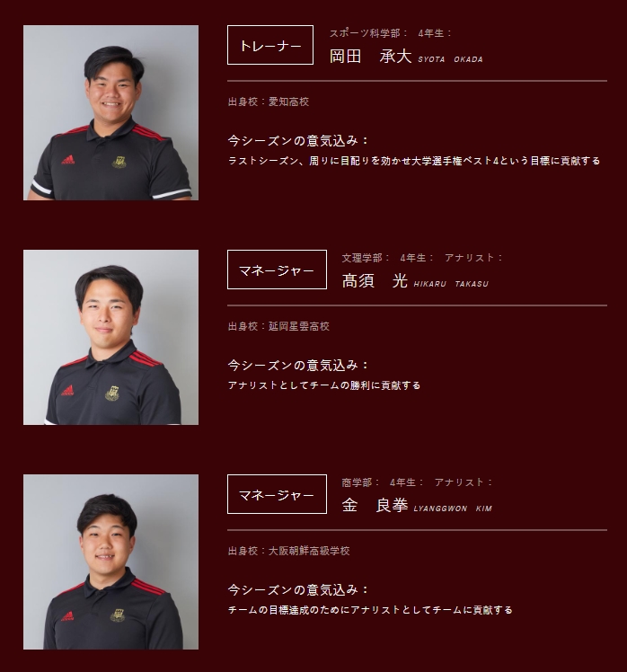Select the マネージャー badge beside 金 良拳

pos(277,494)
